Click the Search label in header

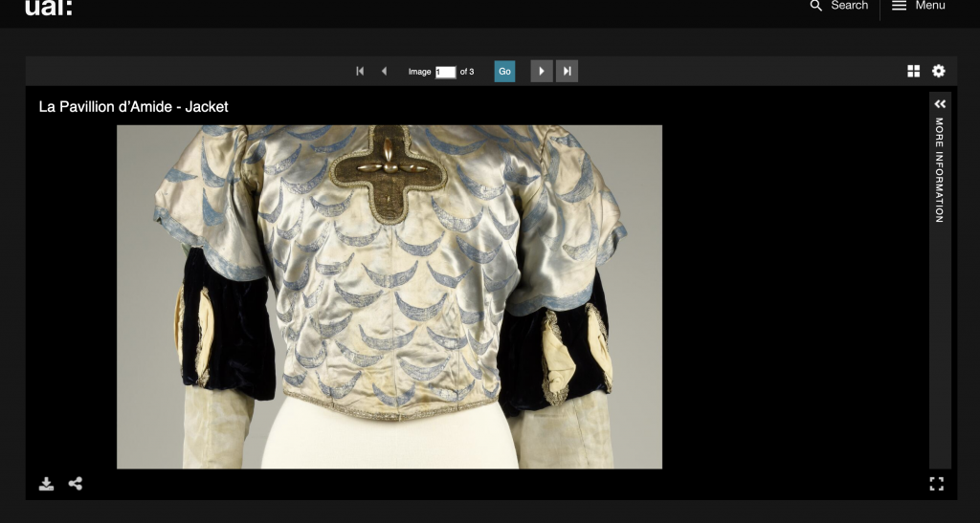pyautogui.click(x=850, y=6)
